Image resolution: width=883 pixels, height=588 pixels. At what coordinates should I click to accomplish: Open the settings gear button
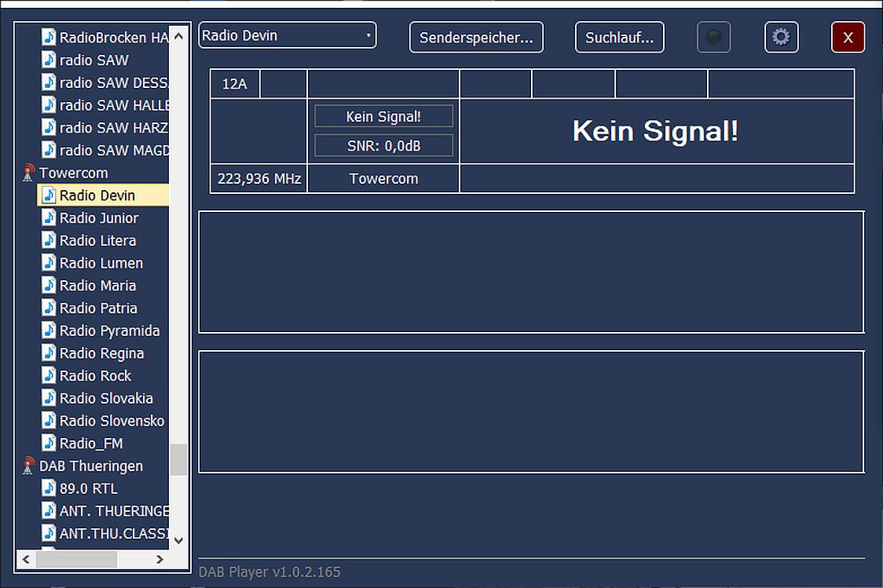click(781, 37)
